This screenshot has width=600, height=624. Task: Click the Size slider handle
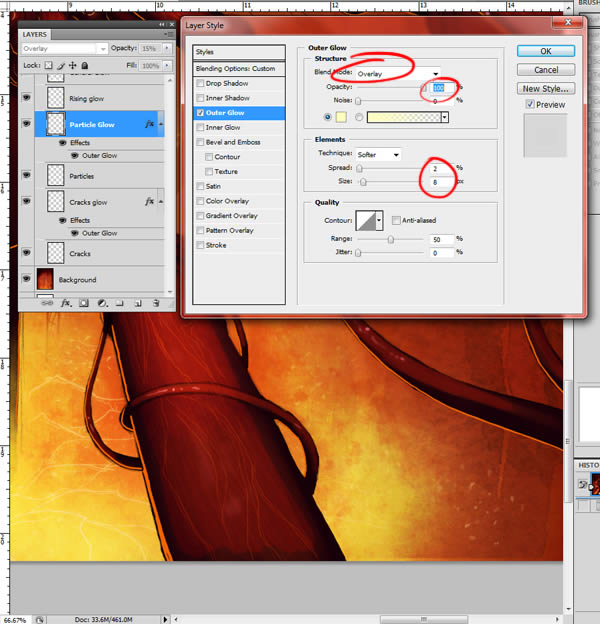363,182
